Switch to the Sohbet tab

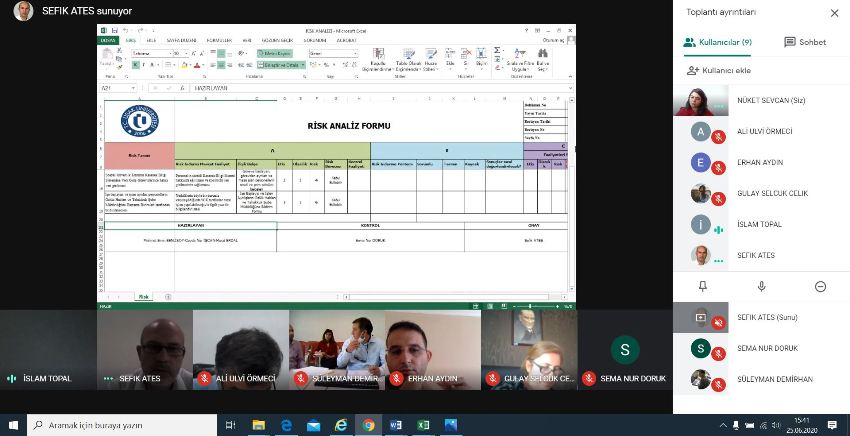tap(805, 42)
